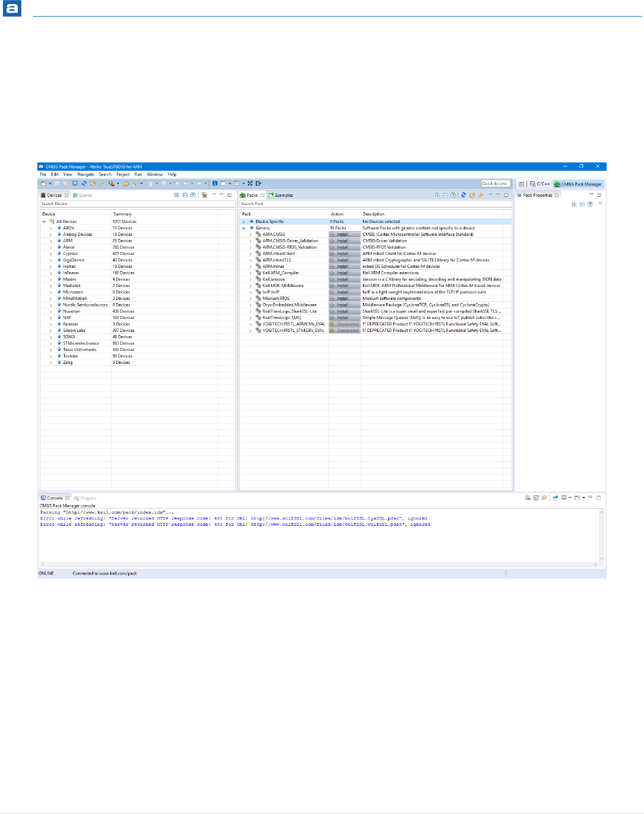Select the Keil.Jansson pack row
Viewport: 644px width, 814px height.
[x=376, y=279]
